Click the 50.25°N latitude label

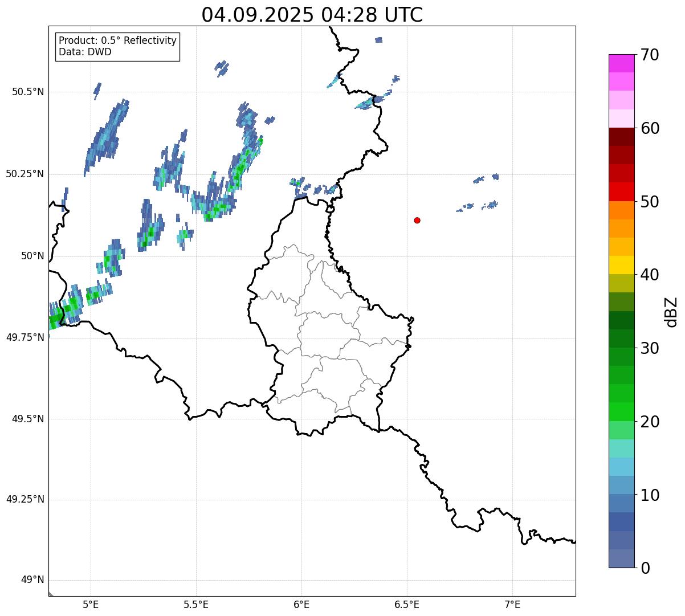pos(25,174)
